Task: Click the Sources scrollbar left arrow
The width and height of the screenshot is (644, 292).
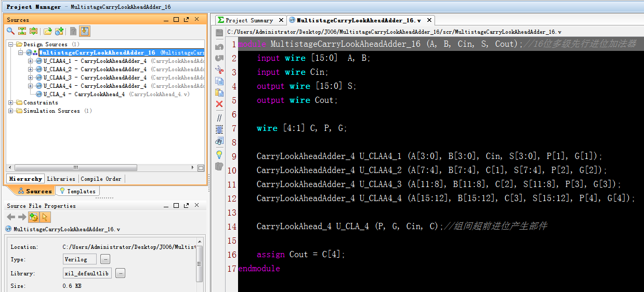Action: pyautogui.click(x=9, y=168)
